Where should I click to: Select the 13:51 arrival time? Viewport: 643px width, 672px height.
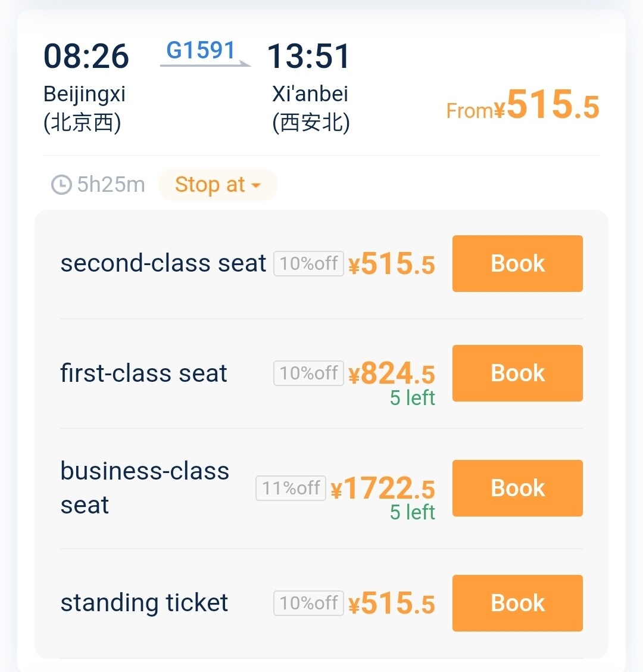pos(309,56)
